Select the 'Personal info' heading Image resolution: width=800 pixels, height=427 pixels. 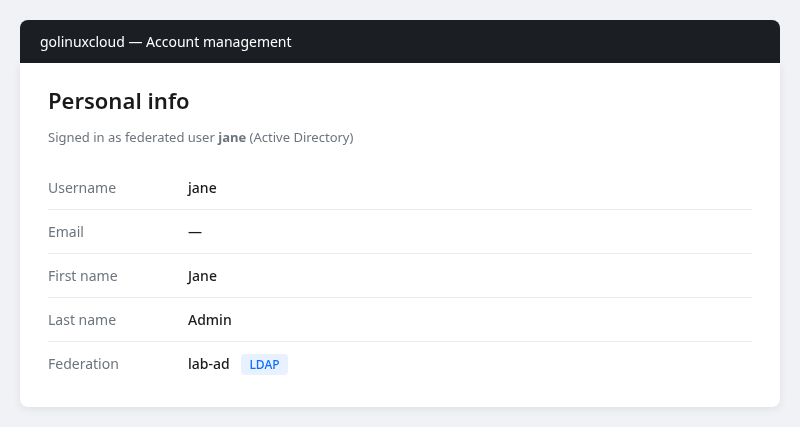pyautogui.click(x=118, y=101)
